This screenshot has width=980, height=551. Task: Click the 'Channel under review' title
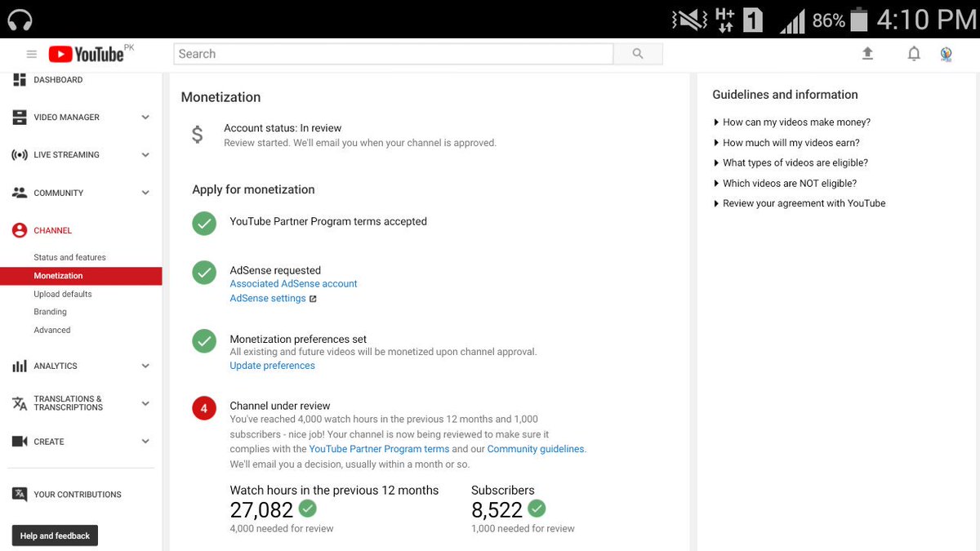(x=280, y=406)
